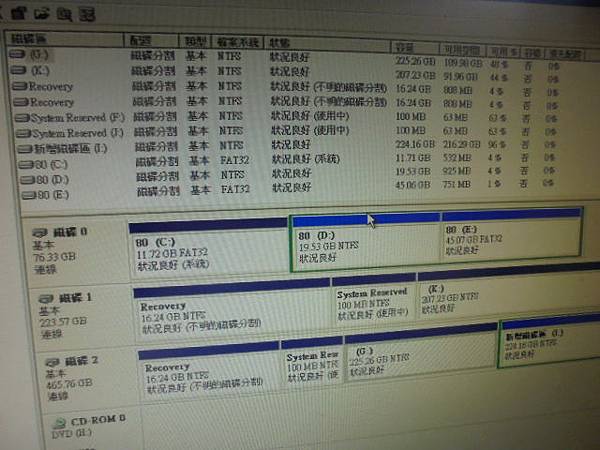Click drive icon of 80 (D:) list row
This screenshot has width=600, height=450.
click(x=28, y=180)
